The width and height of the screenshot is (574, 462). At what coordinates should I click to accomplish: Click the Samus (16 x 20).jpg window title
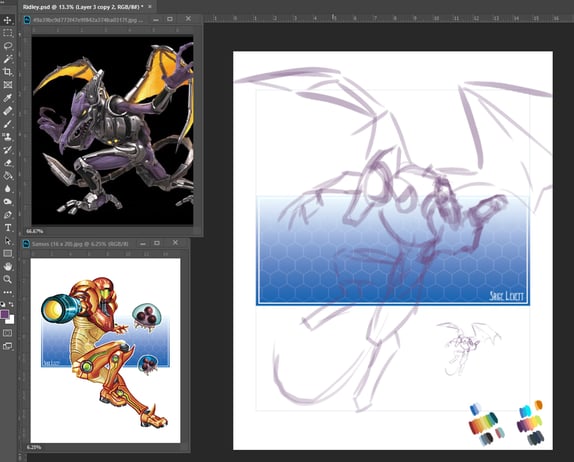click(80, 243)
